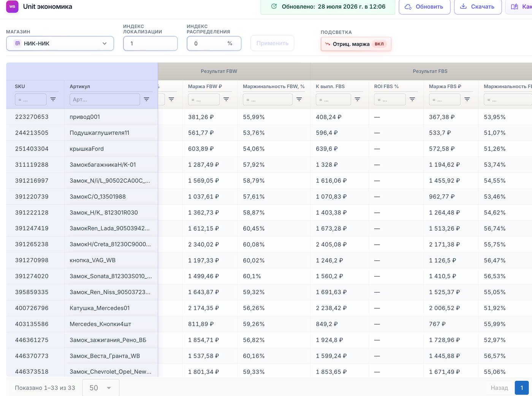Open the filter icon left of Маржа FBW column

(x=171, y=99)
